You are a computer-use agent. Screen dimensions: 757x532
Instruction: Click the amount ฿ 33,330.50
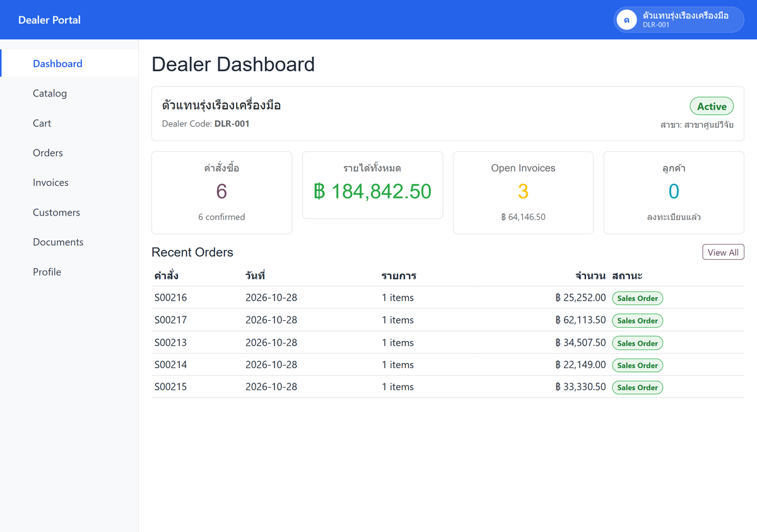[x=580, y=387]
